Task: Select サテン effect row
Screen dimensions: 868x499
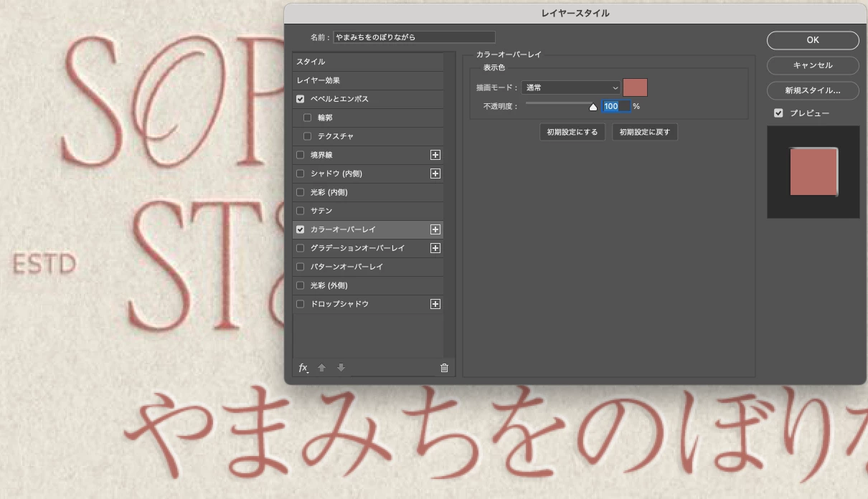Action: click(368, 211)
